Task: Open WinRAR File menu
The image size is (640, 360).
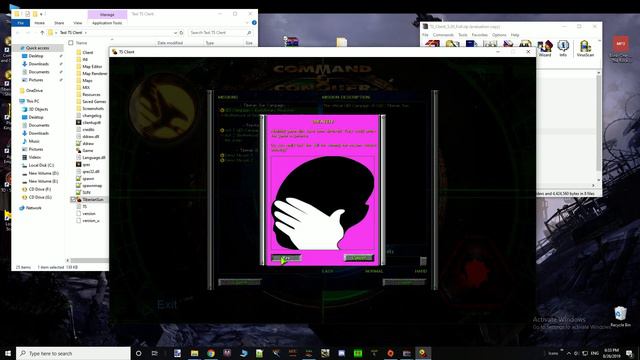Action: [x=425, y=35]
